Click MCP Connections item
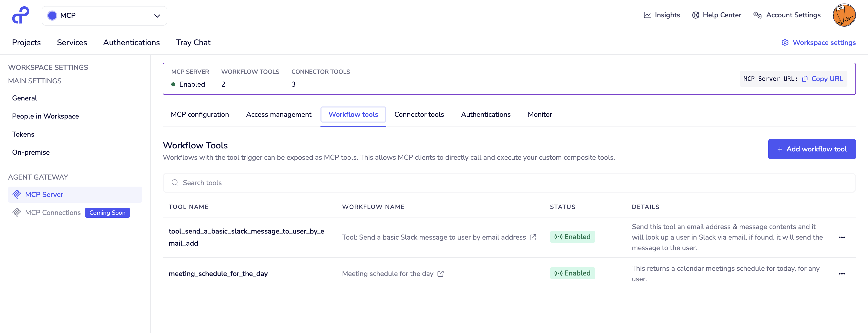 (x=53, y=213)
